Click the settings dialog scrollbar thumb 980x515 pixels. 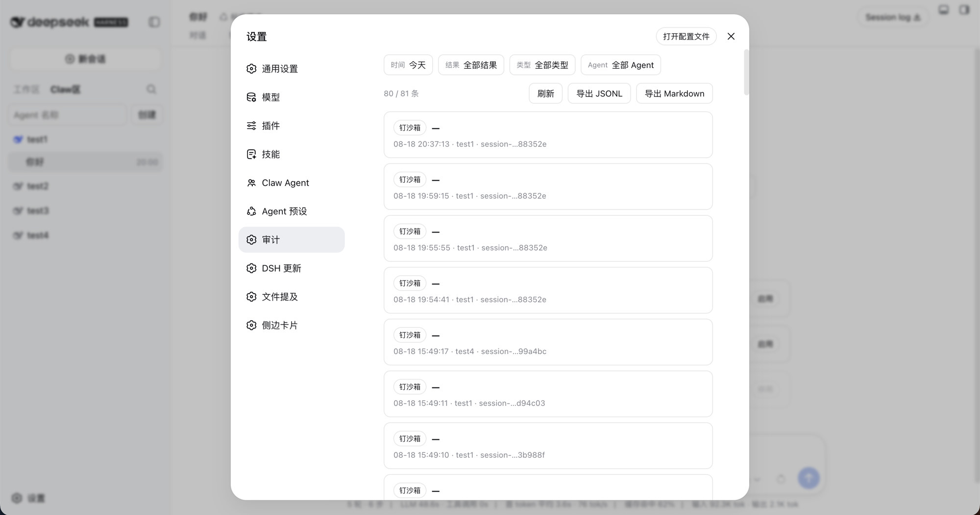(746, 72)
